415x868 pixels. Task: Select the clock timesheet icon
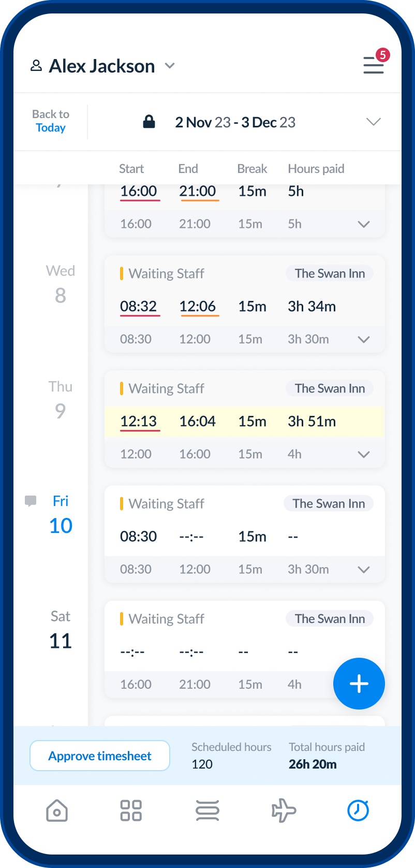358,811
